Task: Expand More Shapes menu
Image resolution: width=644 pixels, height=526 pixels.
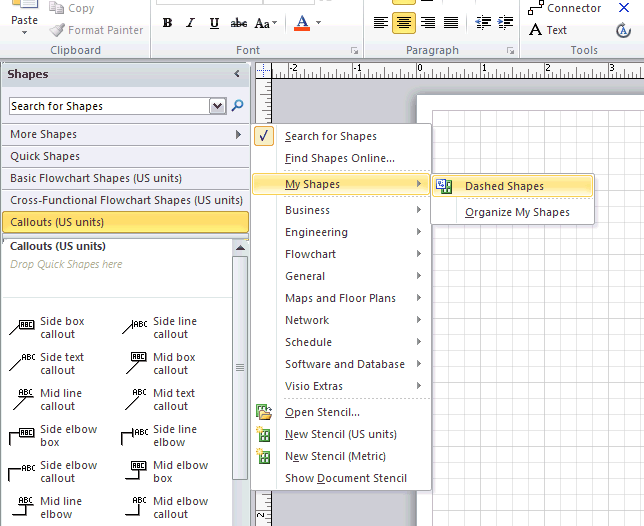Action: [126, 134]
